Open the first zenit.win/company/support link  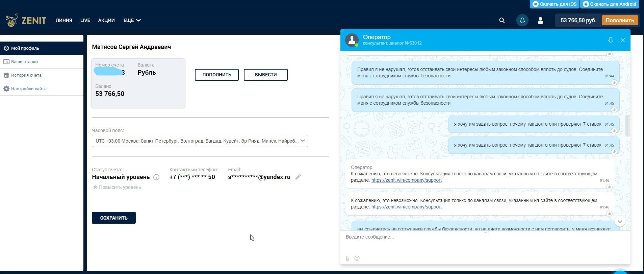coord(406,180)
